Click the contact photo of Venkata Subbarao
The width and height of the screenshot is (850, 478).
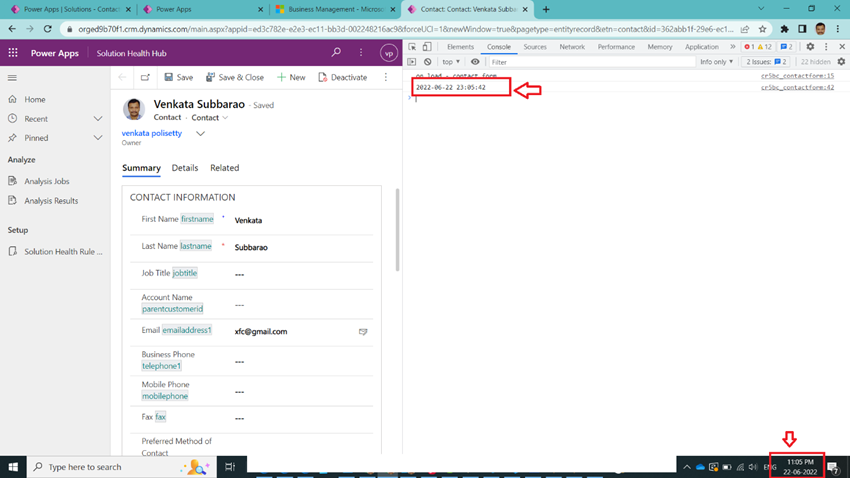tap(134, 109)
